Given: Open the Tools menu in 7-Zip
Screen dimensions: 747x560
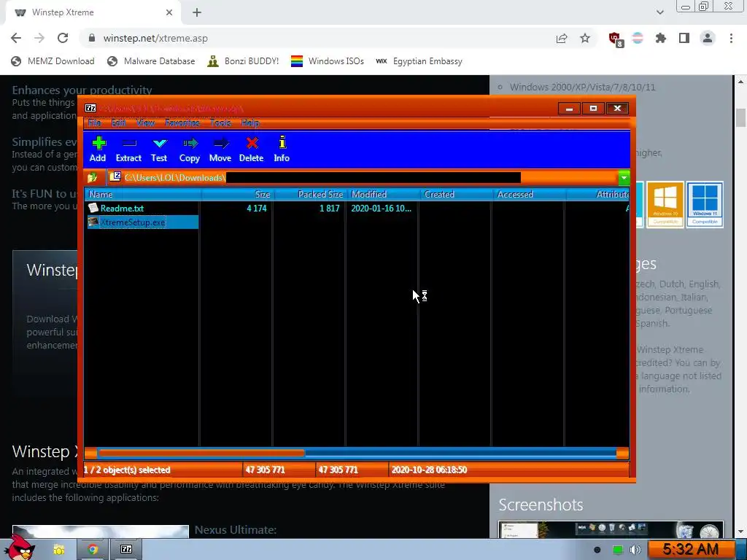Looking at the screenshot, I should tap(220, 122).
